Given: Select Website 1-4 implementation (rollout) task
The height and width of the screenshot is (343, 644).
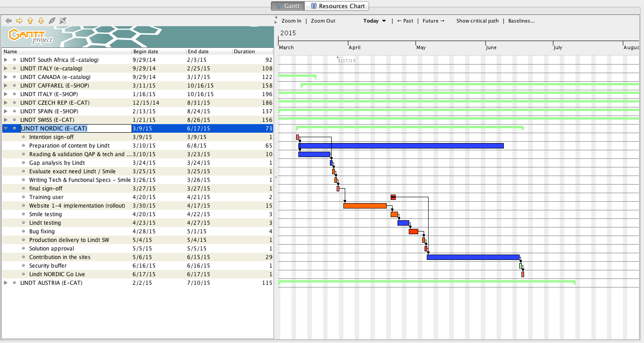Looking at the screenshot, I should [x=137, y=205].
